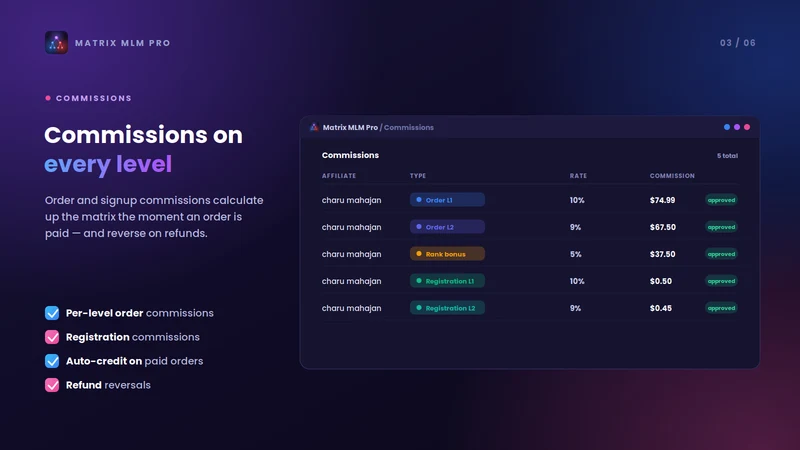Click the 5% rate in the Rank bonus row

point(576,254)
